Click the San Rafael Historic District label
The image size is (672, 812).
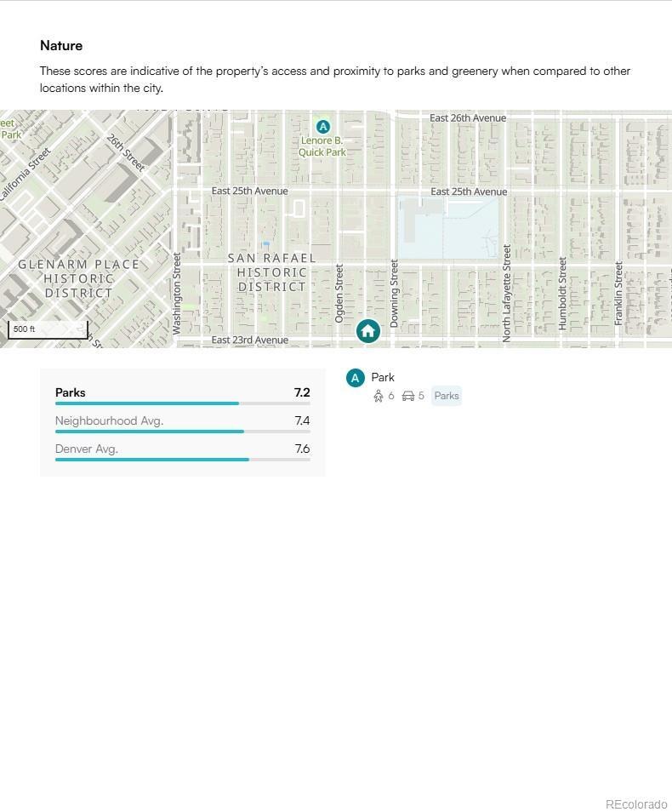(271, 272)
